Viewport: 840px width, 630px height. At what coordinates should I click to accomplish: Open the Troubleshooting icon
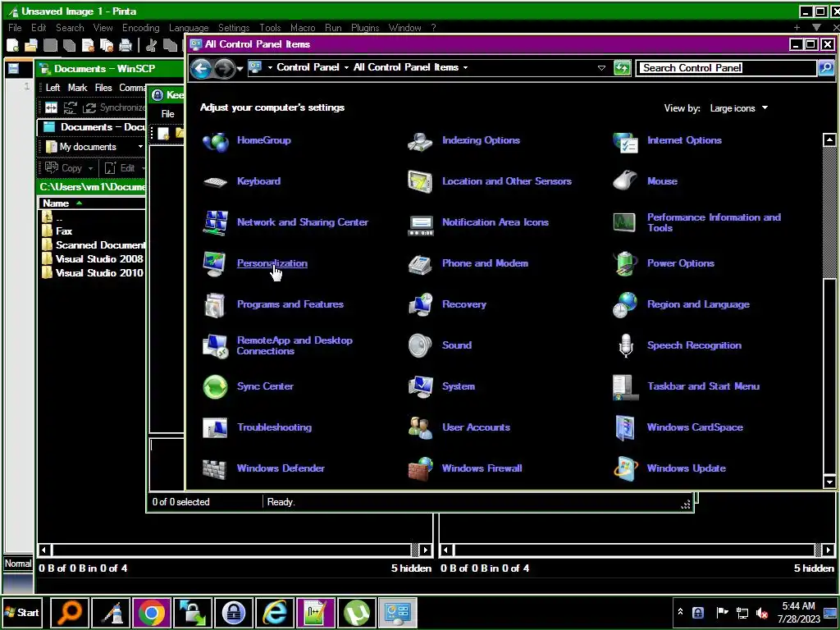(x=216, y=427)
